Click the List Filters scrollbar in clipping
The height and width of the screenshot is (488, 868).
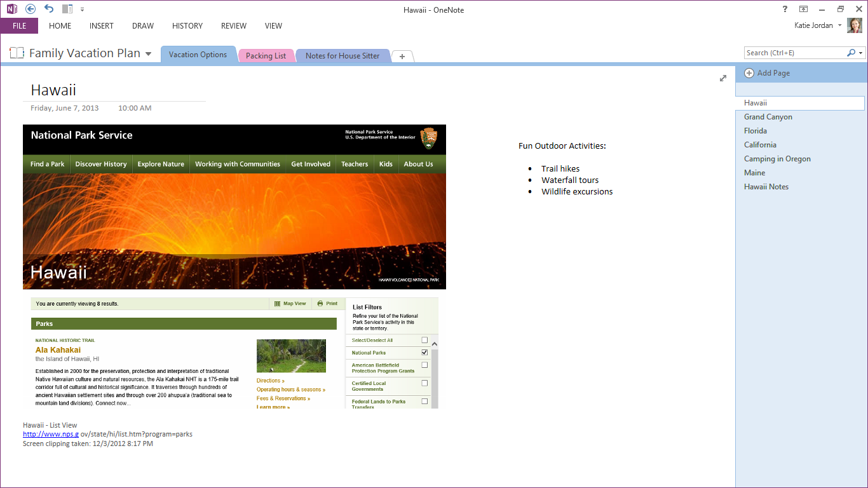(435, 375)
